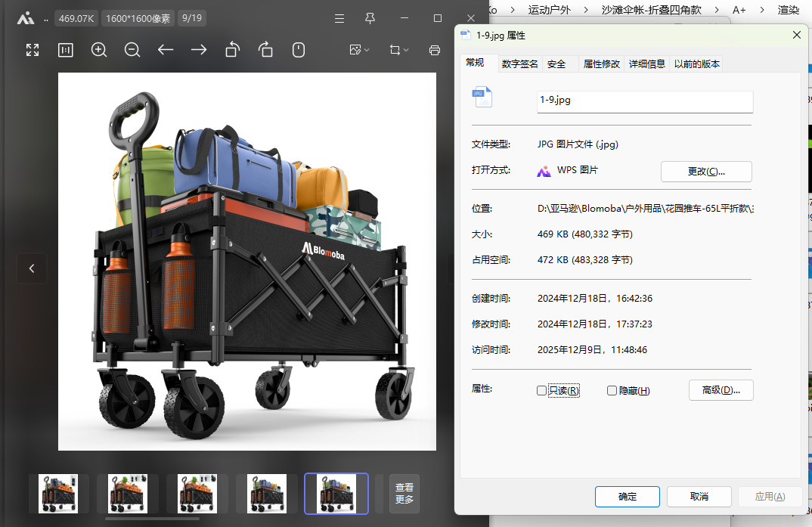Image resolution: width=812 pixels, height=527 pixels.
Task: Enter fullscreen view in image viewer
Action: [33, 50]
